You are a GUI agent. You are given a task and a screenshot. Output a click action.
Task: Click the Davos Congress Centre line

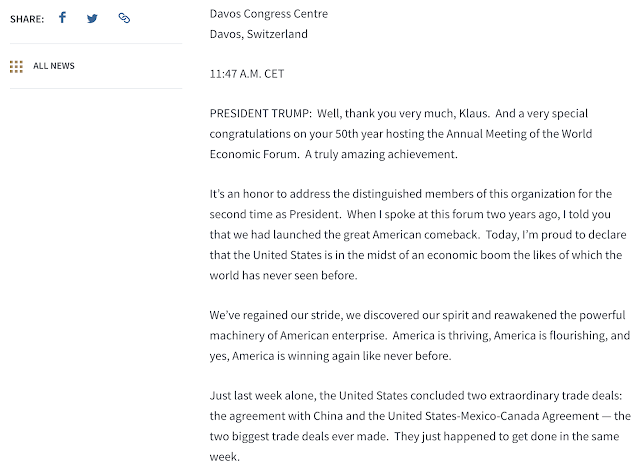click(x=269, y=14)
